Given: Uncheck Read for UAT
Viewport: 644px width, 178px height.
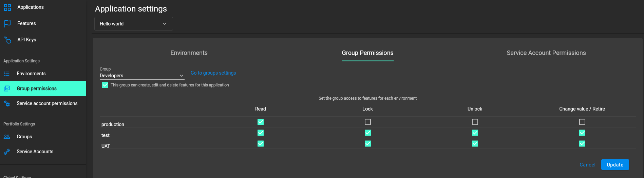Looking at the screenshot, I should click(261, 143).
